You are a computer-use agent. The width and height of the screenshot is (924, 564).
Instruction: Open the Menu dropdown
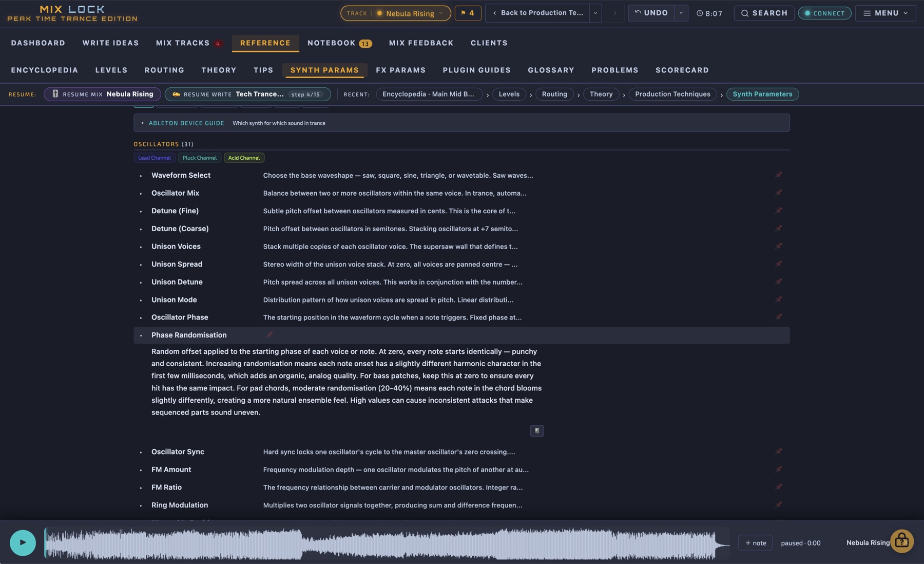click(885, 13)
